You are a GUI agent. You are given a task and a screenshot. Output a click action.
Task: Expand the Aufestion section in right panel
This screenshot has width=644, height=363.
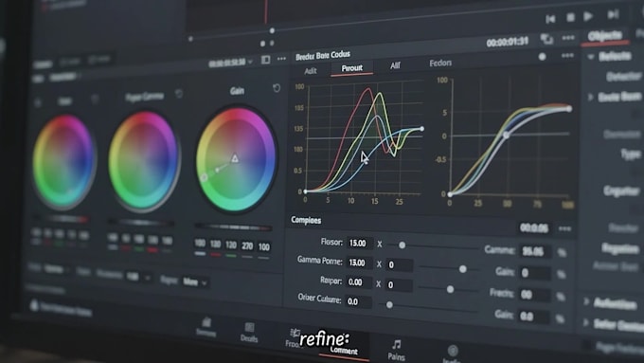(x=586, y=301)
